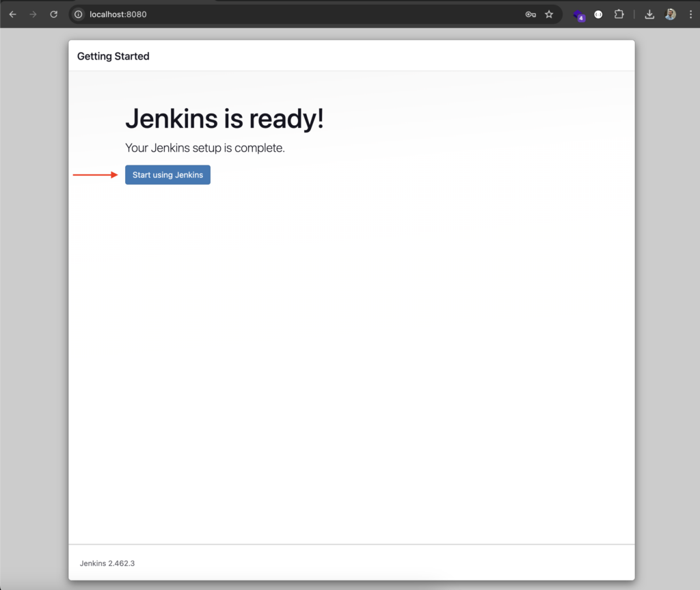This screenshot has height=590, width=700.
Task: Open the browser downloads icon
Action: [649, 14]
